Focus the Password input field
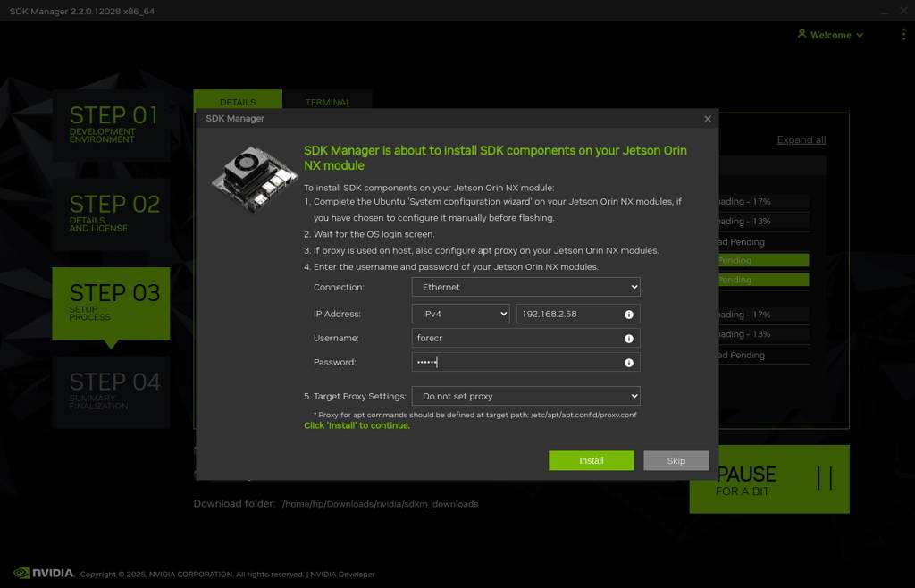This screenshot has width=915, height=588. point(525,362)
